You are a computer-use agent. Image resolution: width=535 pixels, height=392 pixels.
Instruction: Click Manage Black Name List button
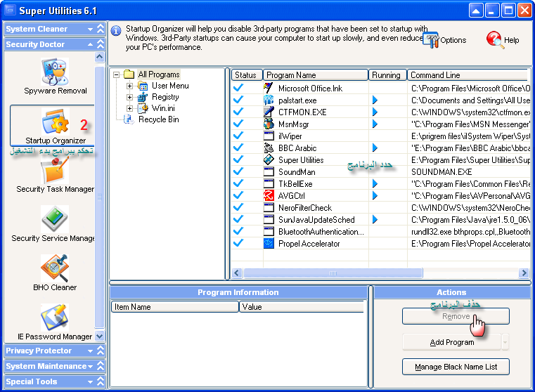coord(456,367)
